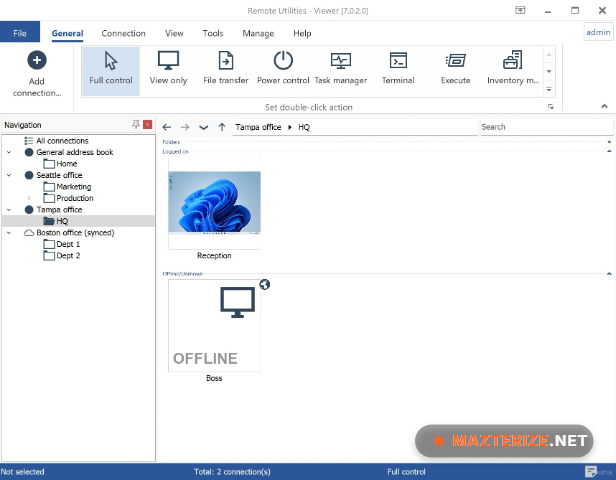Open the File menu
This screenshot has height=480, width=616.
pyautogui.click(x=20, y=33)
